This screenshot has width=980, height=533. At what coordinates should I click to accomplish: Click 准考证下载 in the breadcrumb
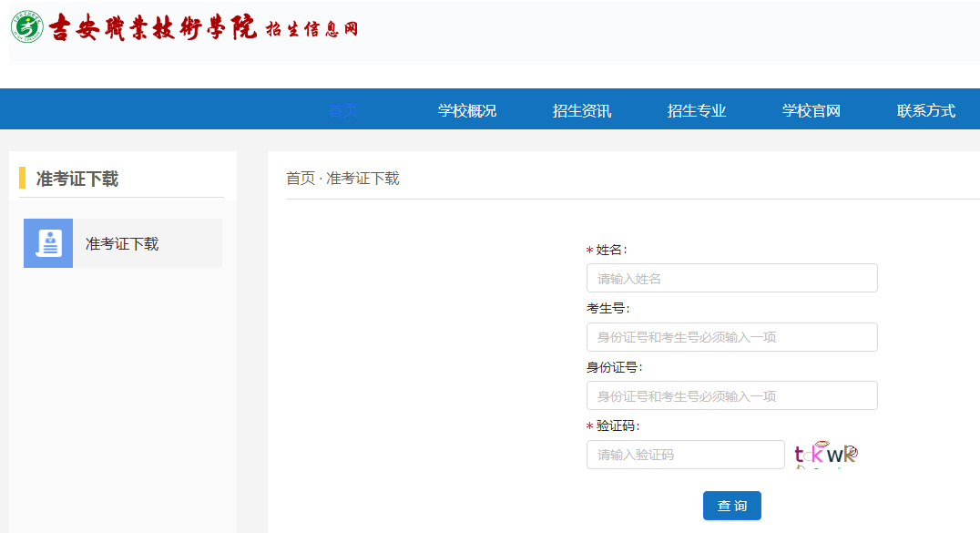tap(362, 179)
